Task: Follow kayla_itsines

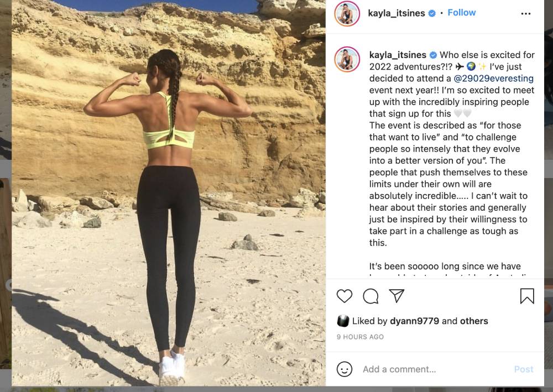Action: pyautogui.click(x=461, y=13)
